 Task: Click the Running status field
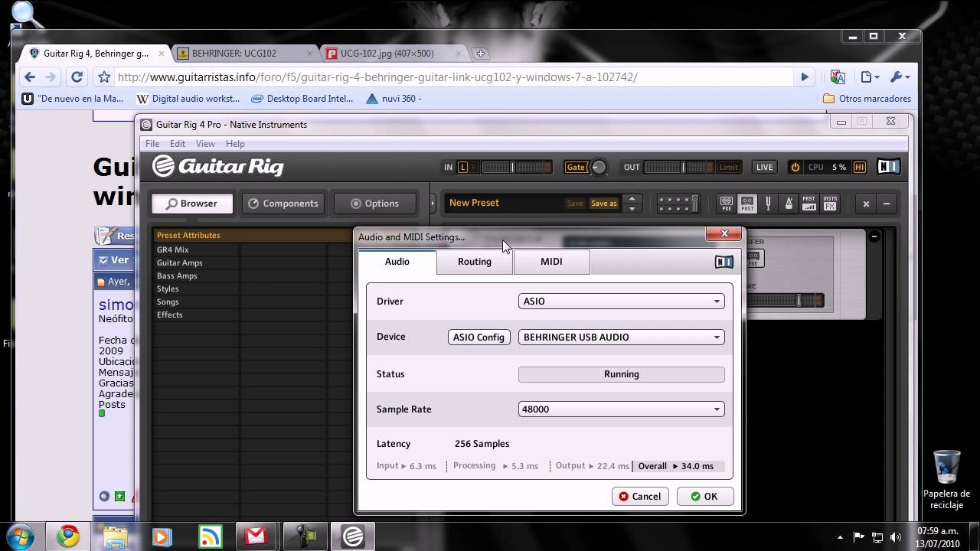click(622, 374)
